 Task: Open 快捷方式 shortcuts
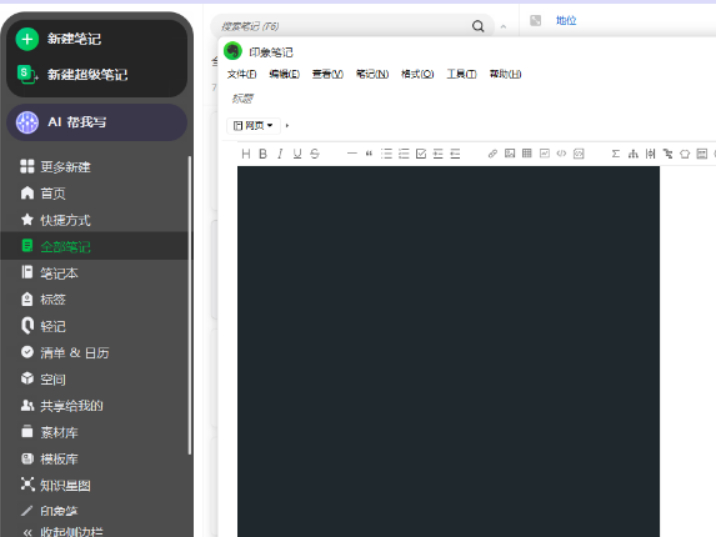[55, 220]
